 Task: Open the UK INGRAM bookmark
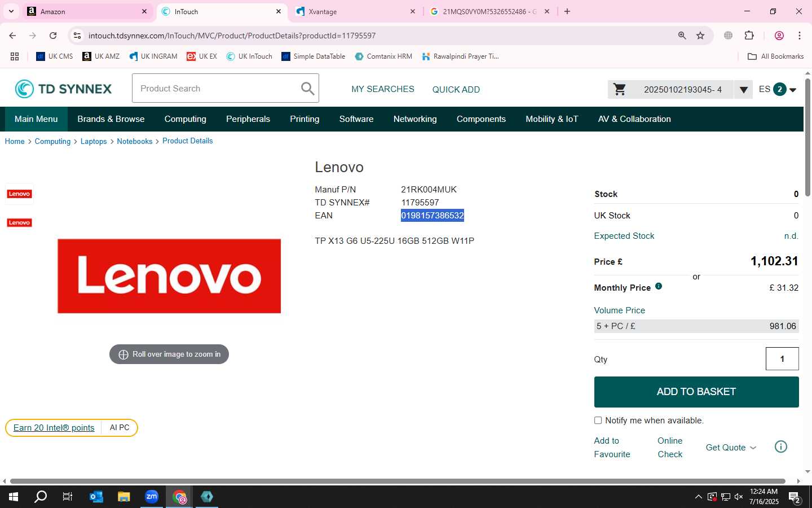tap(153, 56)
